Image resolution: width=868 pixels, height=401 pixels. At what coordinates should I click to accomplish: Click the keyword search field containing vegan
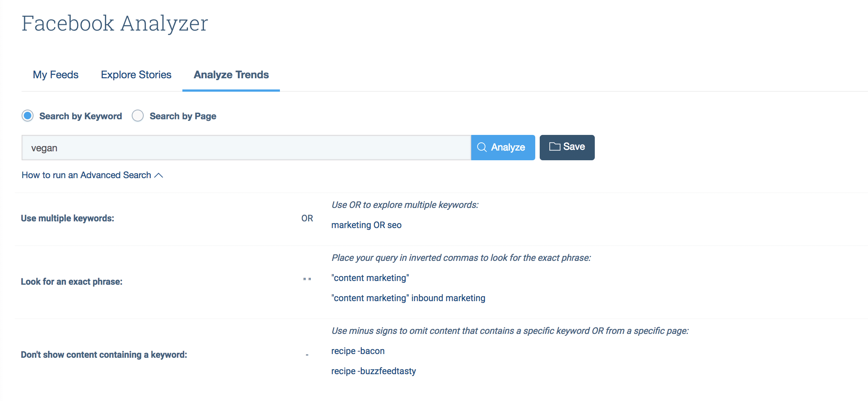click(246, 148)
